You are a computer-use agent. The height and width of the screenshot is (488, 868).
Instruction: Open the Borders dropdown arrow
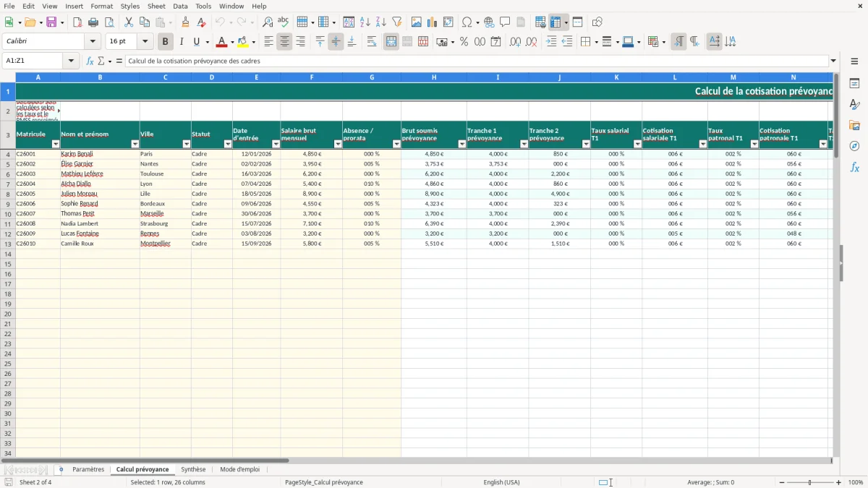(x=595, y=42)
